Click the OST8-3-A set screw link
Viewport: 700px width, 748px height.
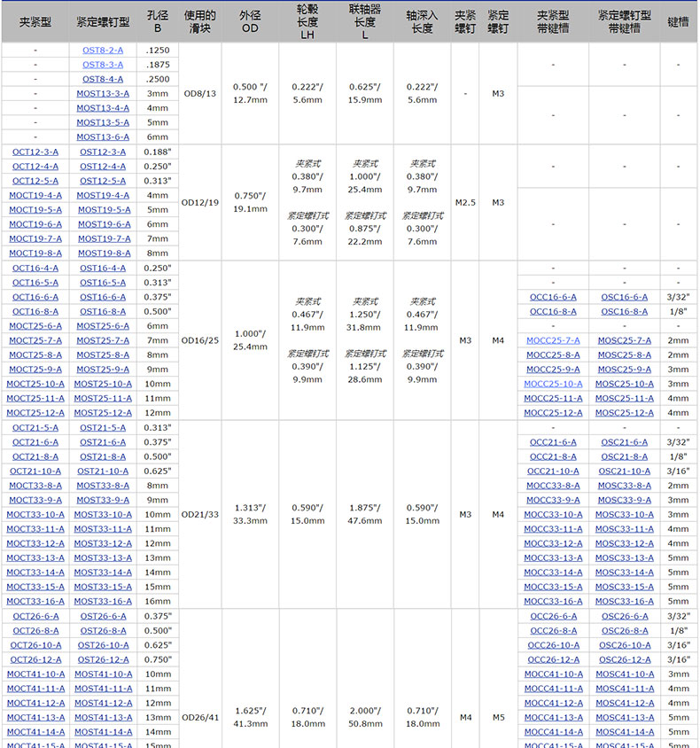tap(103, 65)
